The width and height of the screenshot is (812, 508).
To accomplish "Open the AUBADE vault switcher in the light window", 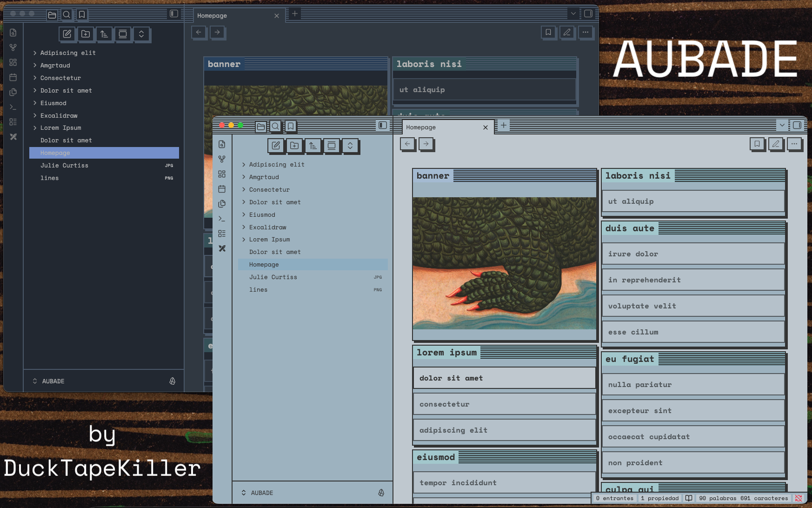I will [x=258, y=493].
